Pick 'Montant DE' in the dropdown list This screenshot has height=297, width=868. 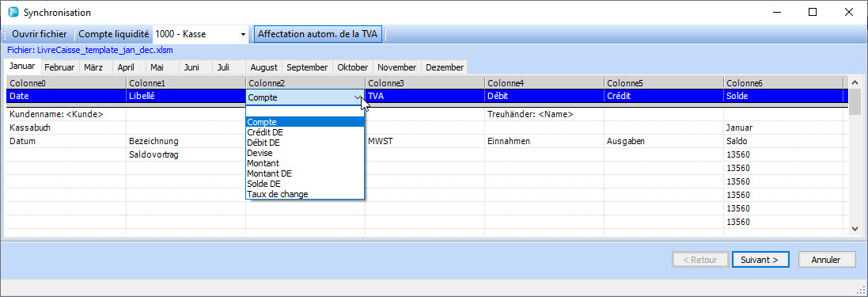[x=269, y=173]
